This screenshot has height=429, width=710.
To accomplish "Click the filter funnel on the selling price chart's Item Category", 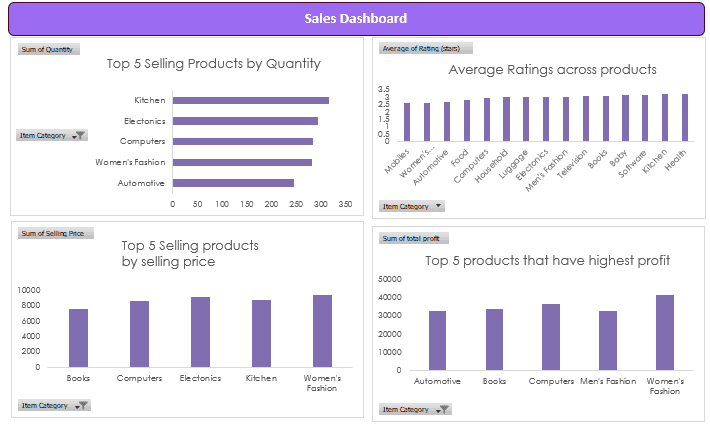I will pos(83,405).
